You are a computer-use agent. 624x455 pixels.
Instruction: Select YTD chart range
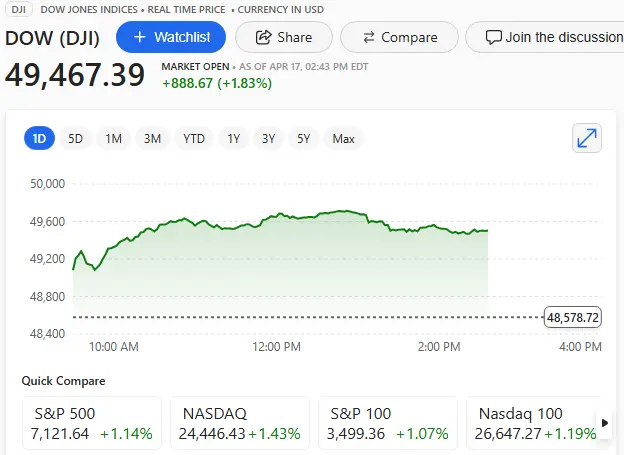(194, 139)
